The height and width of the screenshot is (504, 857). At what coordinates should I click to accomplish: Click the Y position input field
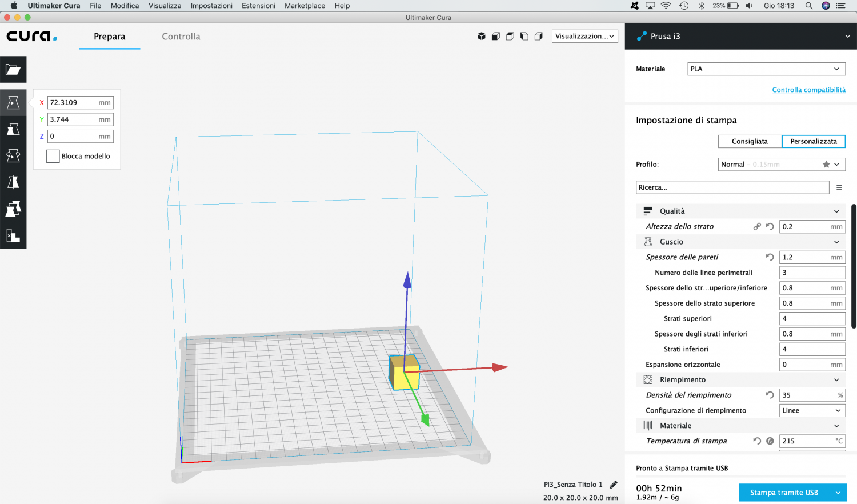(80, 119)
